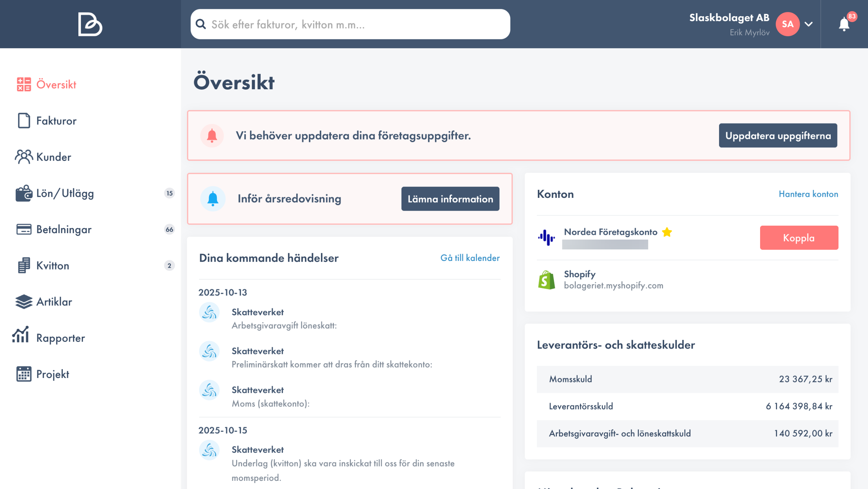Open the Gå till kalender link
Image resolution: width=868 pixels, height=489 pixels.
470,258
